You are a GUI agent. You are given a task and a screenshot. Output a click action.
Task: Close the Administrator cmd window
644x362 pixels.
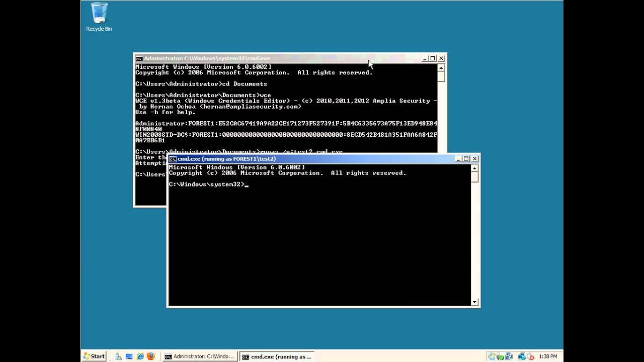pyautogui.click(x=441, y=59)
